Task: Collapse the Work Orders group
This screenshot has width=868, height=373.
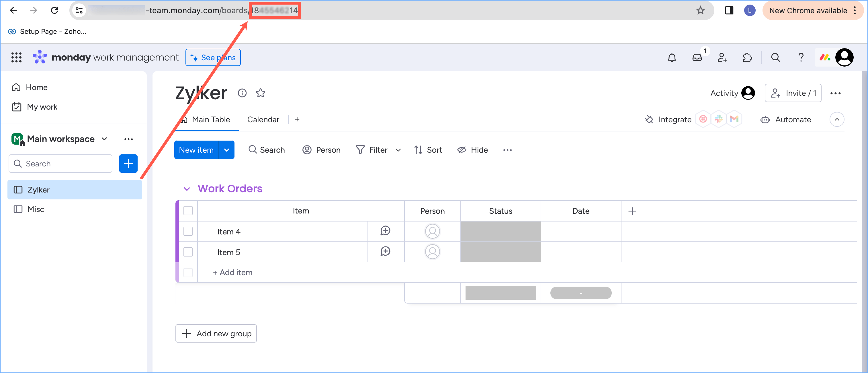Action: coord(187,189)
